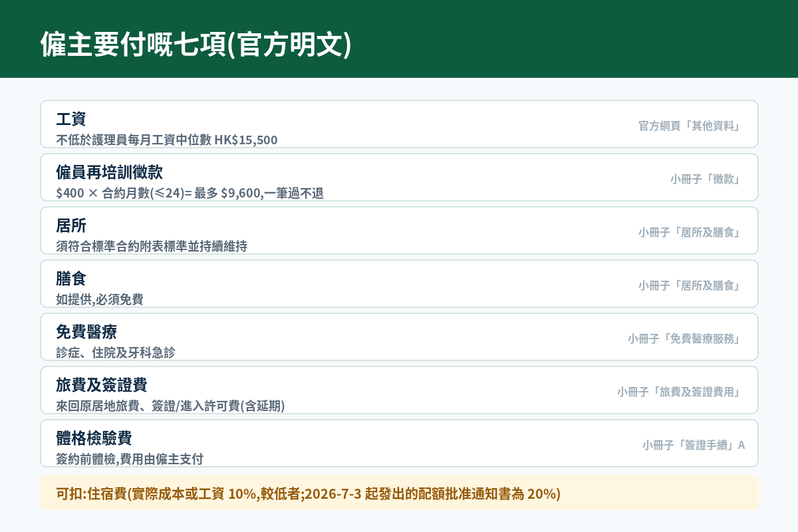Select the 旅費及簽證費 card title
Screen dimensions: 798x532
coord(102,385)
